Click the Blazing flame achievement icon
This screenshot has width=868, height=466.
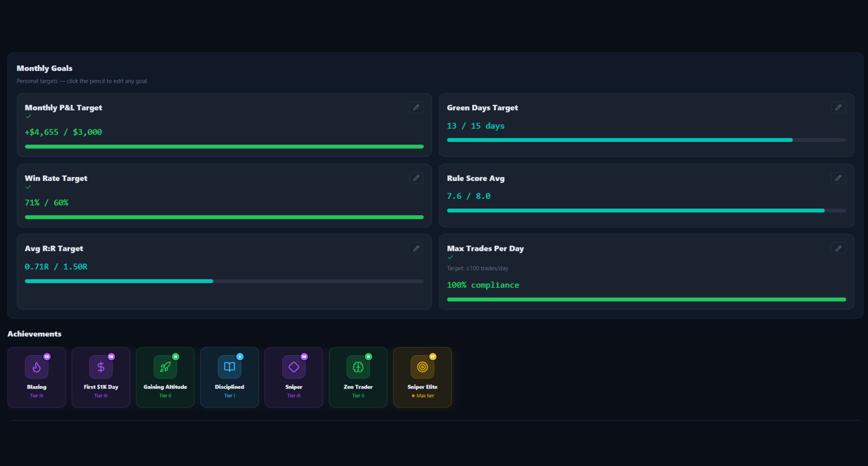37,367
